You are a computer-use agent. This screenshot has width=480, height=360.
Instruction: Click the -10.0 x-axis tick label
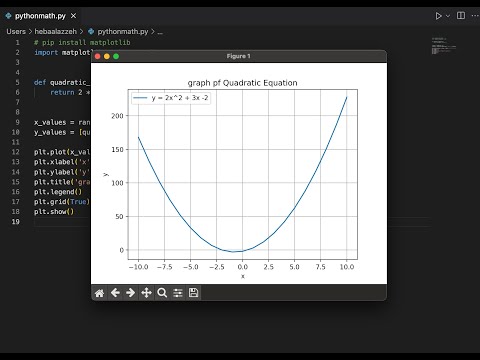[x=138, y=267]
